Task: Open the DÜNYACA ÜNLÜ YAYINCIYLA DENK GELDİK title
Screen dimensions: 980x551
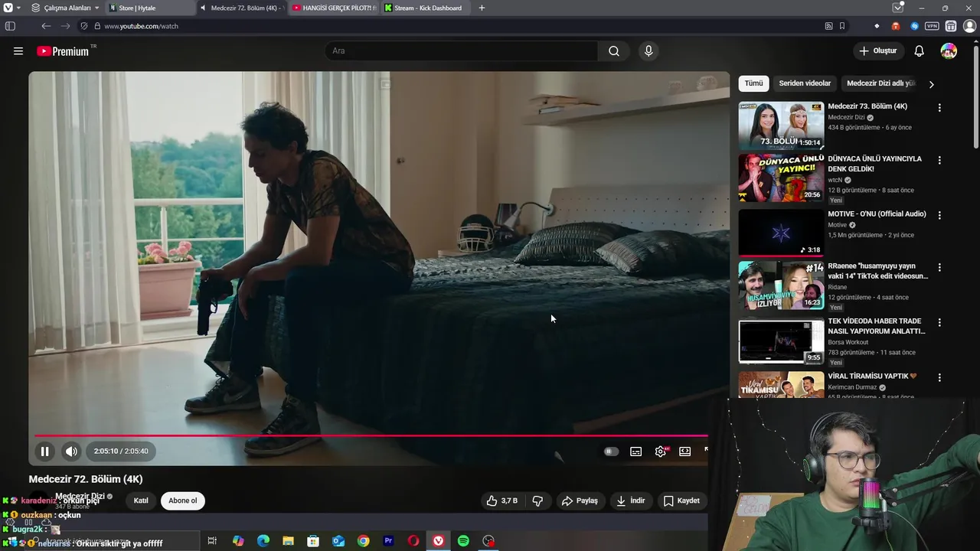Action: (874, 164)
